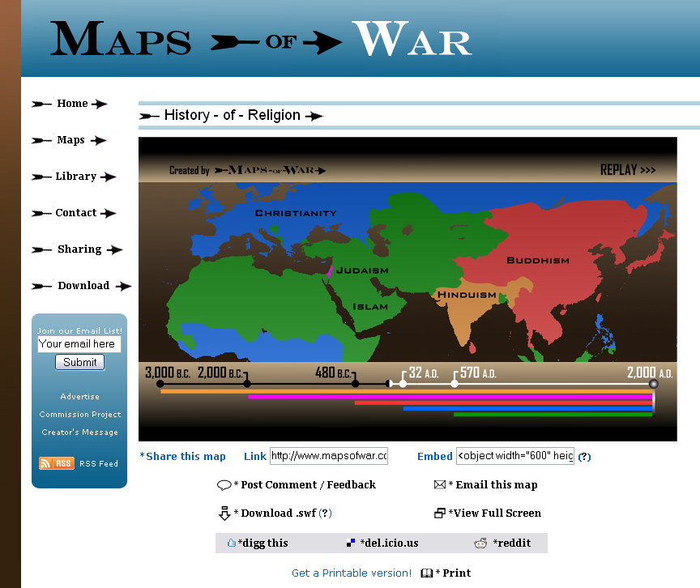Open the Home navigation item

[x=71, y=104]
